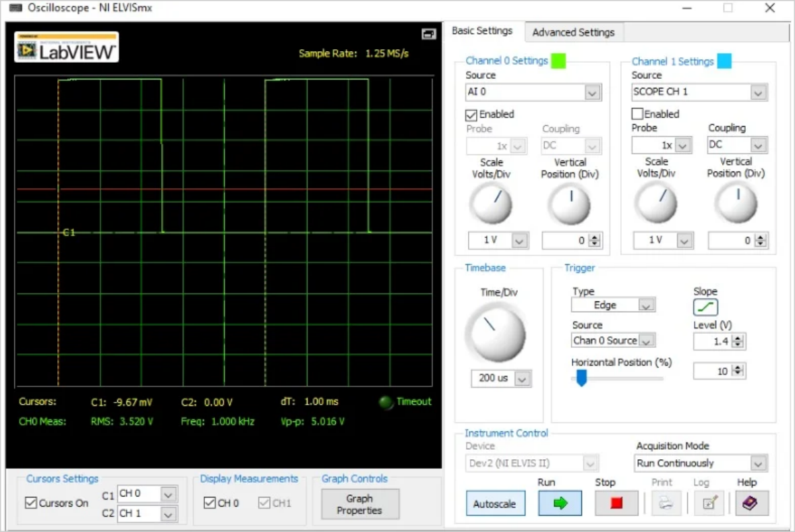
Task: Check Channel 1 Enabled checkbox
Action: 637,113
